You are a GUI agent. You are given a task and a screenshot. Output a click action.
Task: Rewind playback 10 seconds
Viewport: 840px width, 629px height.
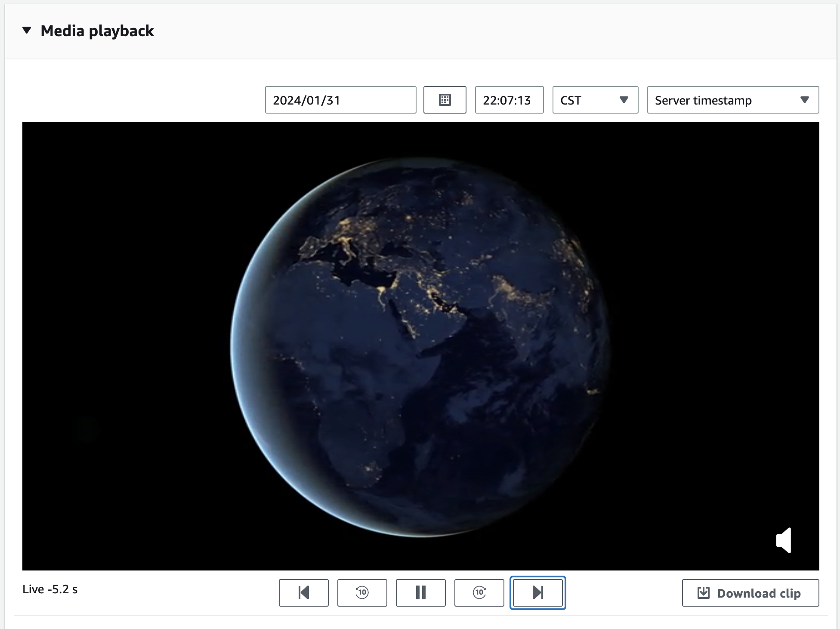click(362, 593)
